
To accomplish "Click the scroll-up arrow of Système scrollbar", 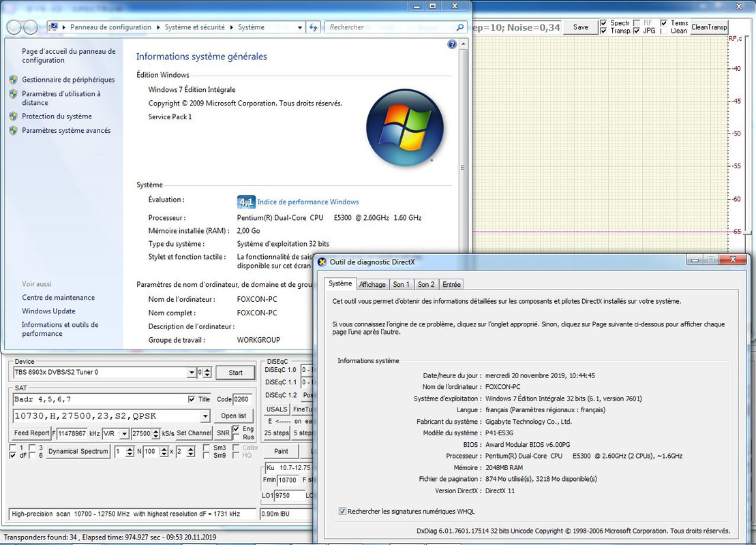I will tap(464, 44).
